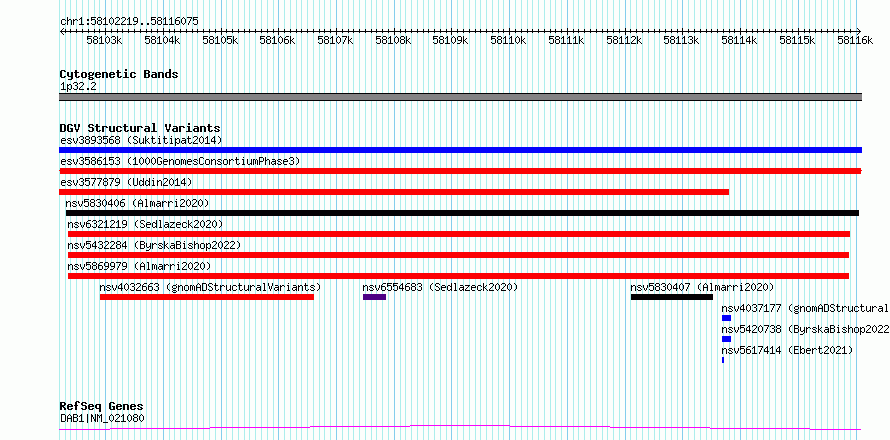Open the nsv5830407 (Almarri2020) label
This screenshot has width=890, height=440.
click(703, 287)
